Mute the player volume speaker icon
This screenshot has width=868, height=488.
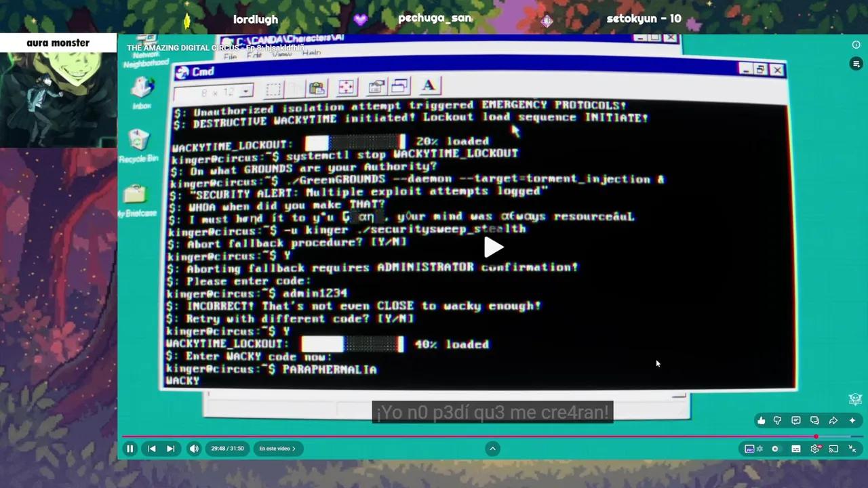[x=194, y=449]
